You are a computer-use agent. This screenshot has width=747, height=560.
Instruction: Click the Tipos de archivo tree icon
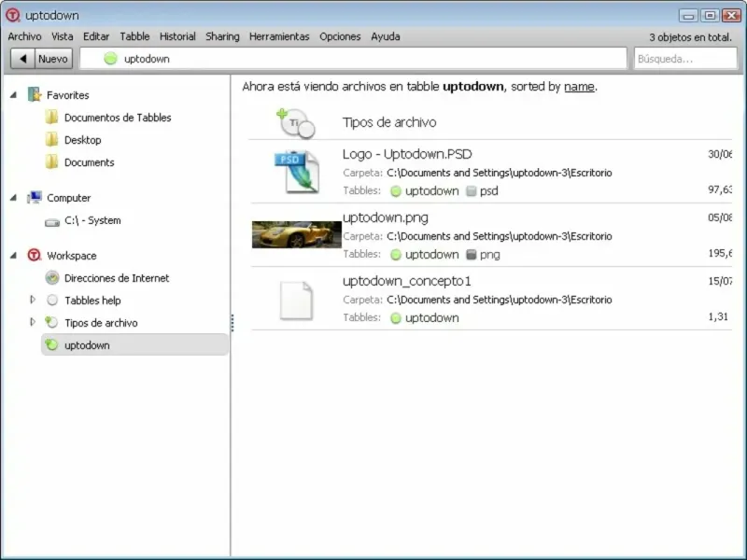51,322
